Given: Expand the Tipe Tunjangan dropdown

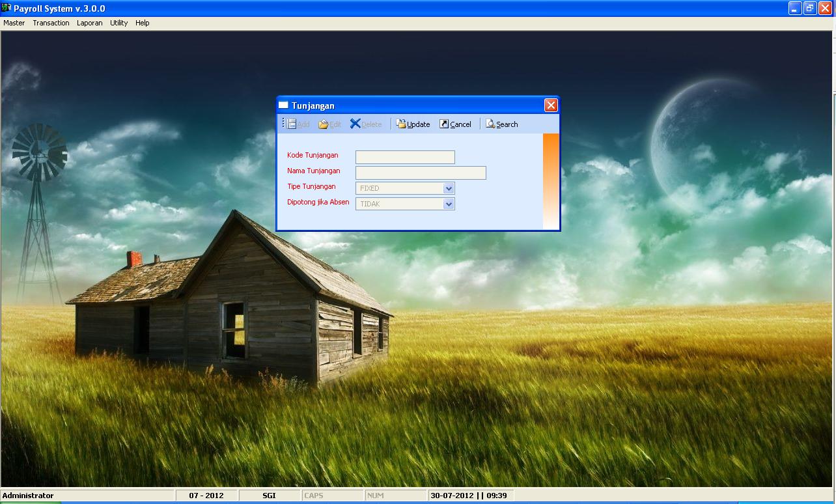Looking at the screenshot, I should 449,188.
